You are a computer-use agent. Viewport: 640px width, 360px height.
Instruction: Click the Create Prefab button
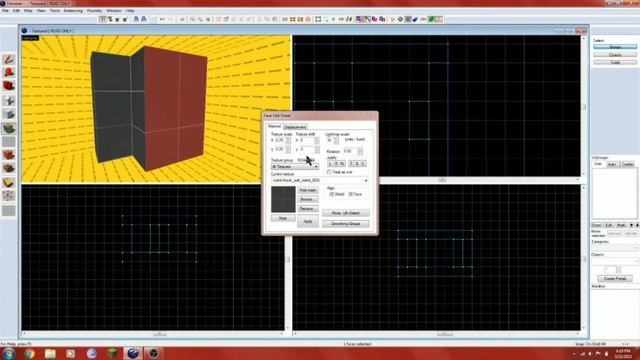pos(615,278)
